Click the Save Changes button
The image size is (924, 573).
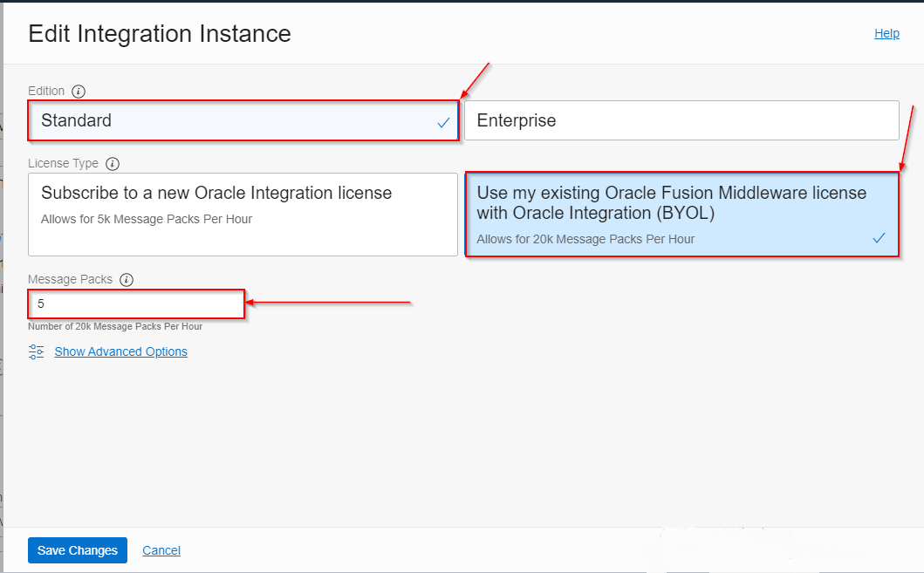click(77, 550)
